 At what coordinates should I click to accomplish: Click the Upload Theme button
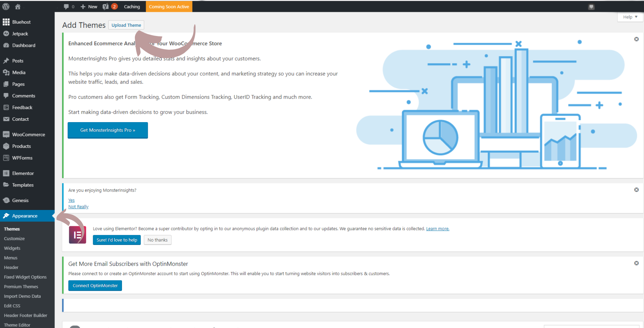pyautogui.click(x=126, y=25)
